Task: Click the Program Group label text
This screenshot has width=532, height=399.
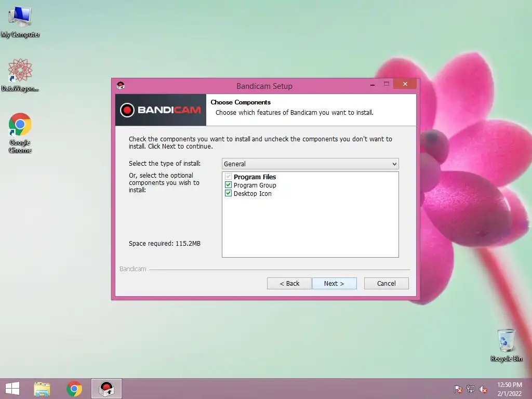Action: pos(255,185)
